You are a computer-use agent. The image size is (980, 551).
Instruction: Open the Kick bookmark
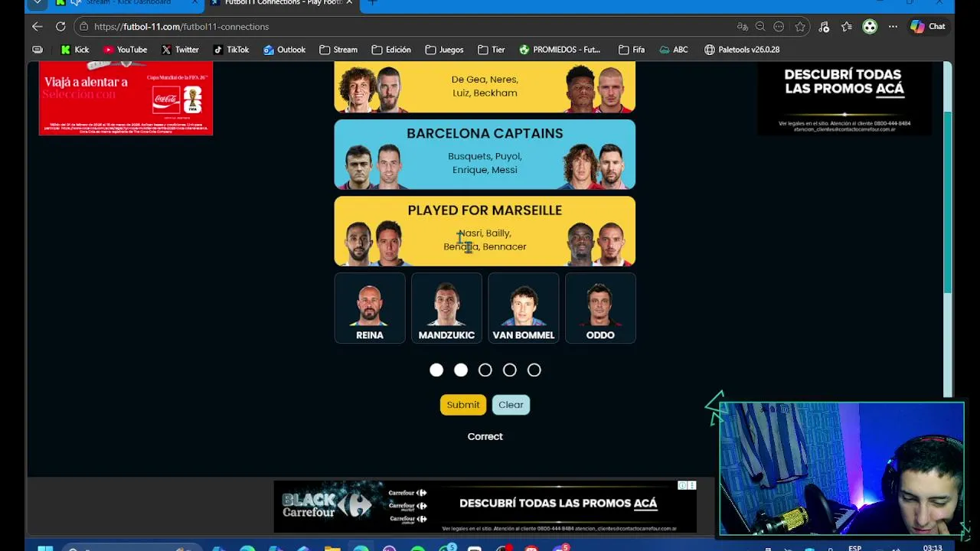74,50
